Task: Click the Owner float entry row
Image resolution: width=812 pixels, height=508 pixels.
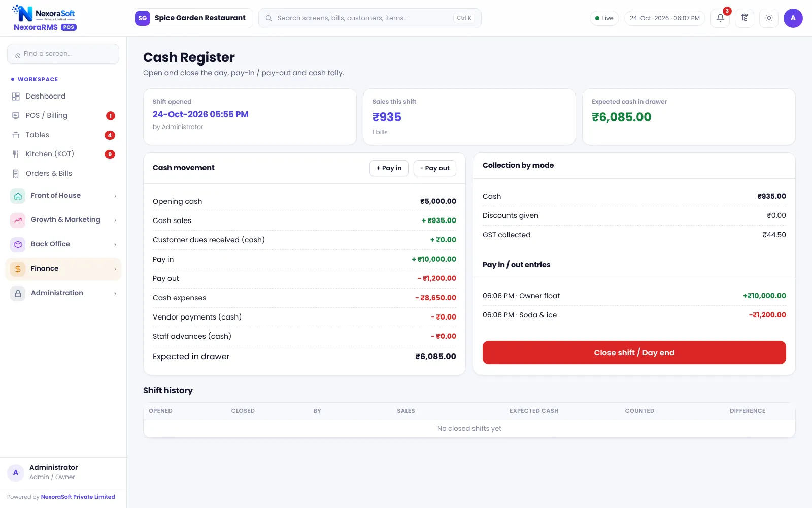Action: [x=634, y=296]
